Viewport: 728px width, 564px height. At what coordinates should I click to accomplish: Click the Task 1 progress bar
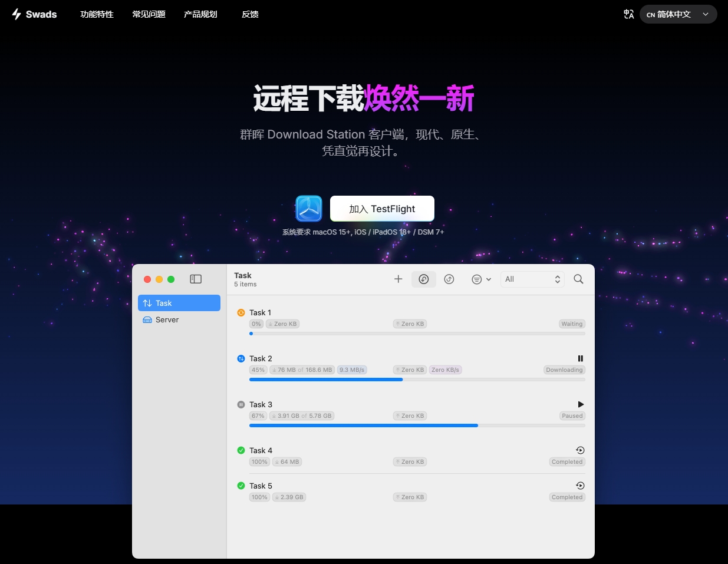click(x=417, y=334)
